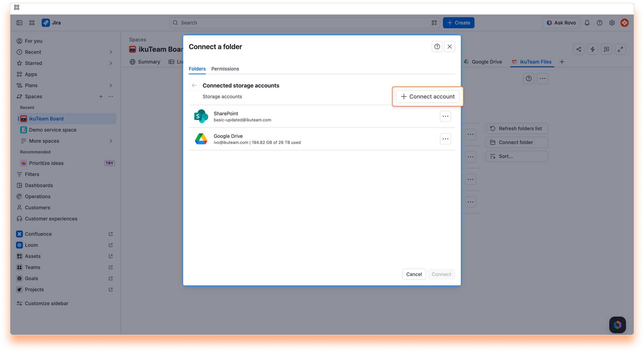Open the user profile avatar
This screenshot has height=352, width=644.
click(x=624, y=23)
